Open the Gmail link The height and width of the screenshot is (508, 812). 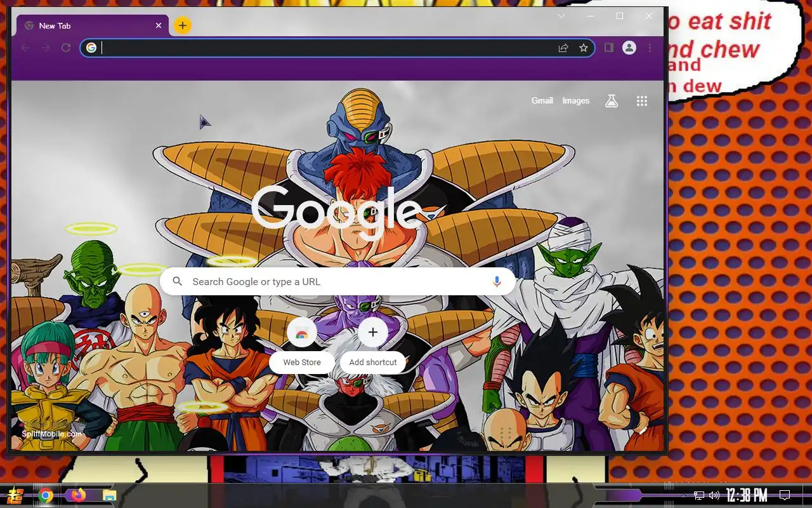(542, 100)
